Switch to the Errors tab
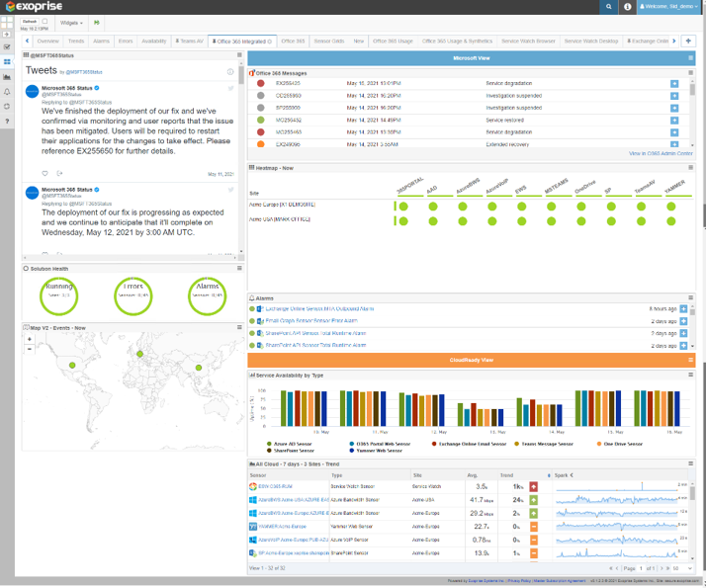The width and height of the screenshot is (706, 588). (126, 41)
